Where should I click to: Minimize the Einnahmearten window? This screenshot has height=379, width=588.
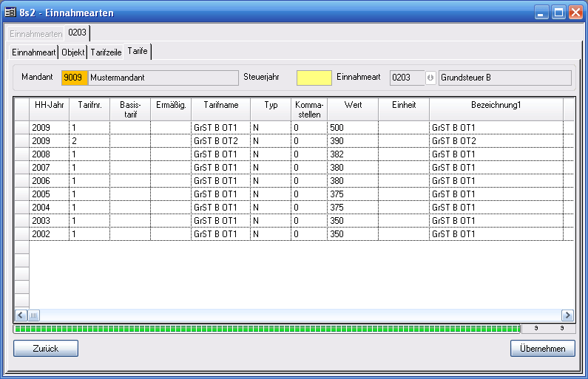click(x=542, y=12)
